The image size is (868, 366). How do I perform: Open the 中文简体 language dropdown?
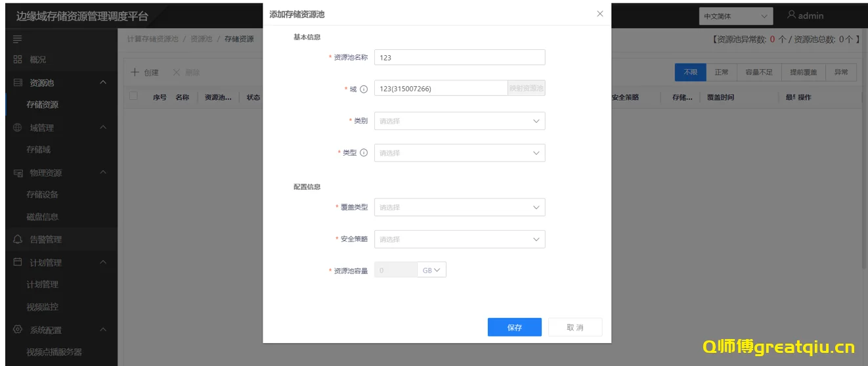point(735,16)
